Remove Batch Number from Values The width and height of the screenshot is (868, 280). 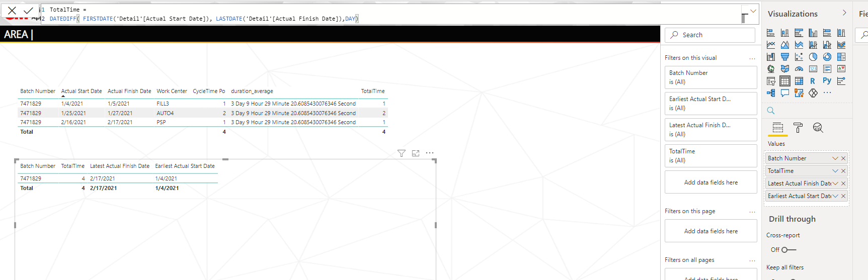tap(843, 158)
